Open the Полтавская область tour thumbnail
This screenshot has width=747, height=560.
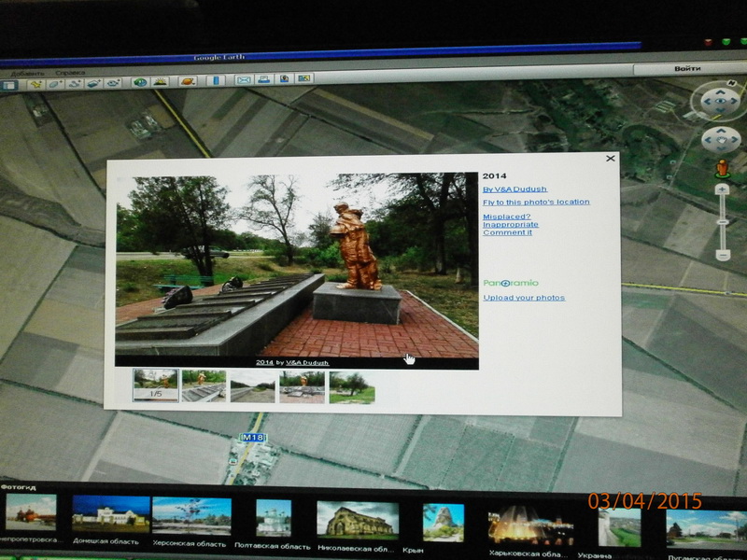tap(273, 519)
